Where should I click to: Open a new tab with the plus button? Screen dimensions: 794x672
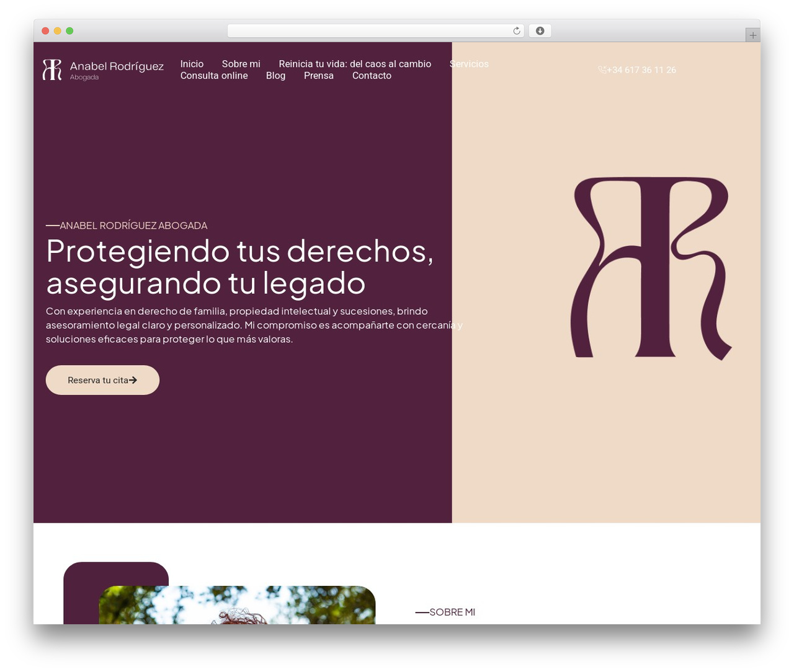(x=752, y=35)
